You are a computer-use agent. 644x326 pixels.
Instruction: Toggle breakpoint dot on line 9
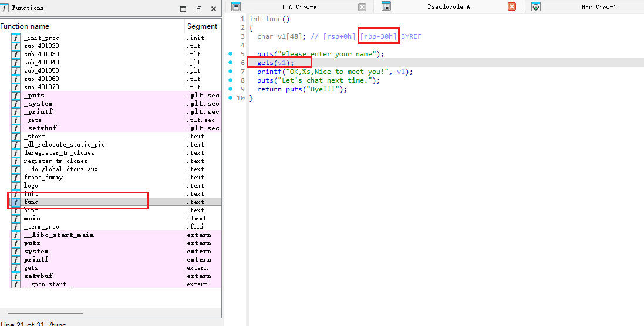(x=231, y=89)
